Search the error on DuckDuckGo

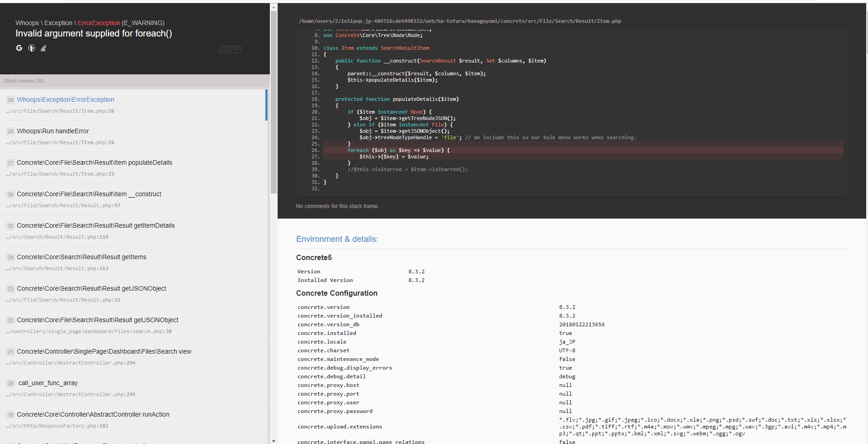click(x=32, y=48)
